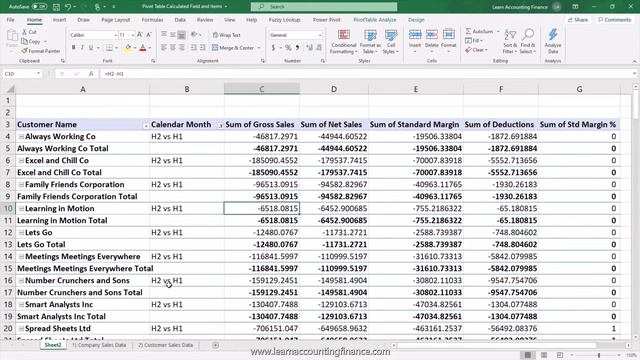Apply the yellow Fill Color bucket
Image resolution: width=640 pixels, height=360 pixels.
pyautogui.click(x=128, y=48)
